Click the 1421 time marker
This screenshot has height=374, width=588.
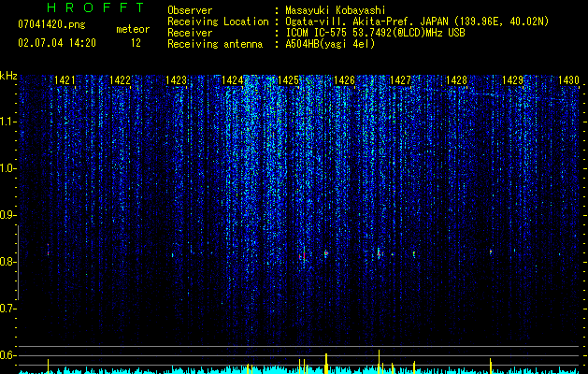pyautogui.click(x=65, y=80)
